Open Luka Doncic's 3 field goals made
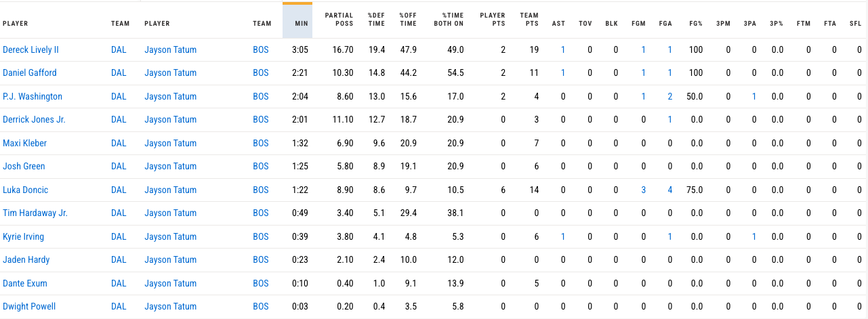 (x=643, y=190)
